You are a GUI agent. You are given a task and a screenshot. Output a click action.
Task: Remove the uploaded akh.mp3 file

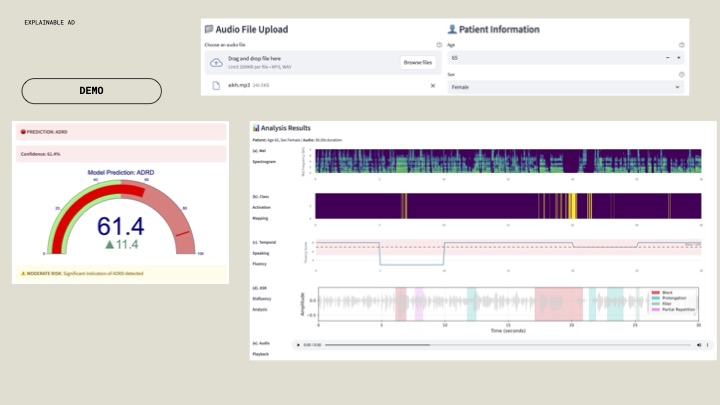pos(433,86)
